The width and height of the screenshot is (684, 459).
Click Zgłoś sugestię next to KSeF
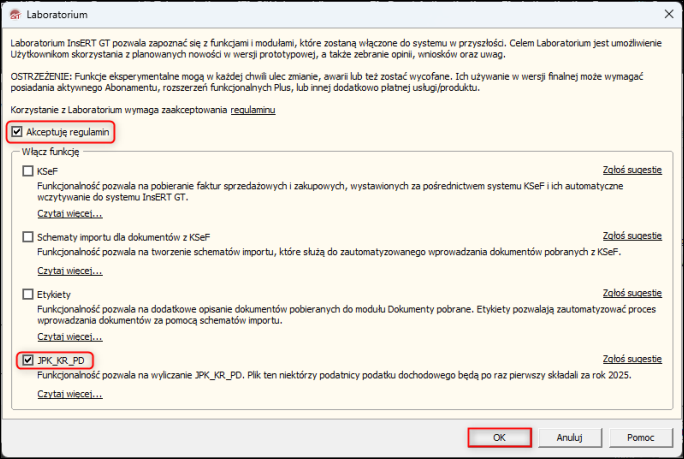(632, 170)
